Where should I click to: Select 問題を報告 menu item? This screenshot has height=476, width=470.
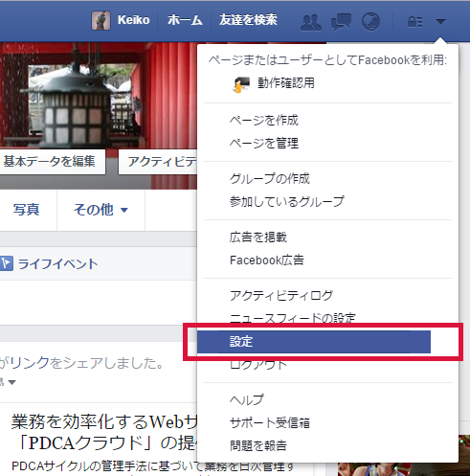tap(258, 445)
